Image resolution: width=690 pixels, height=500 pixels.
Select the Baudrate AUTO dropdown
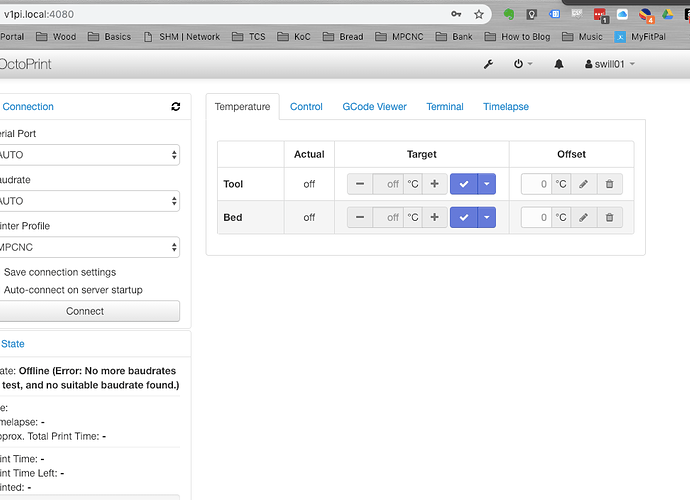pos(88,201)
